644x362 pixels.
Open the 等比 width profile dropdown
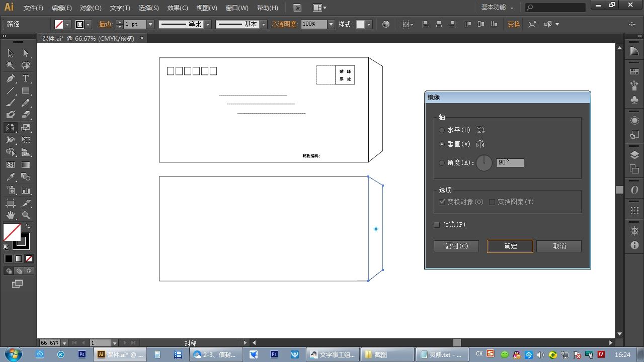tap(208, 24)
